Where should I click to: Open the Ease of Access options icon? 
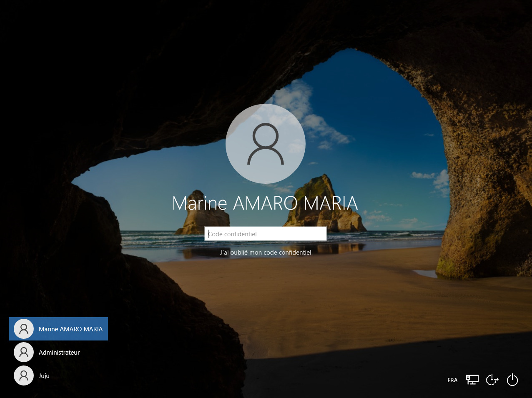[x=492, y=380]
